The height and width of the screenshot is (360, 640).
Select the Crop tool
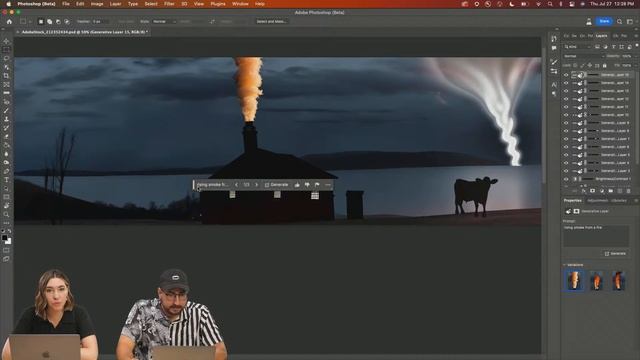(x=6, y=76)
